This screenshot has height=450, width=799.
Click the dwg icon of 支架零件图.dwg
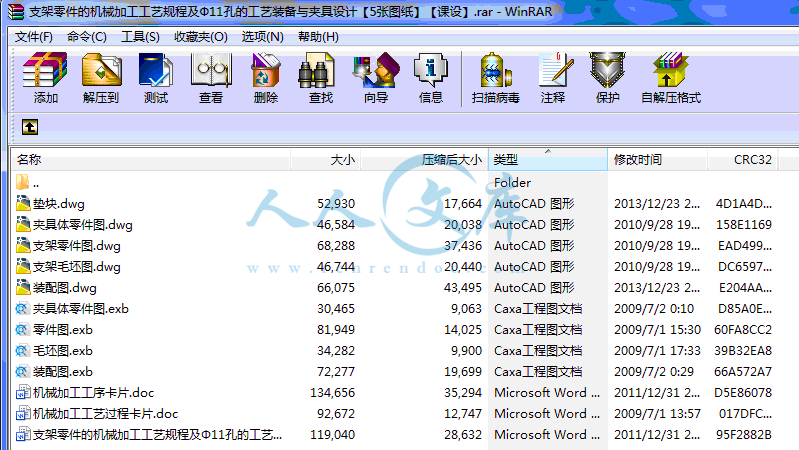[x=22, y=245]
